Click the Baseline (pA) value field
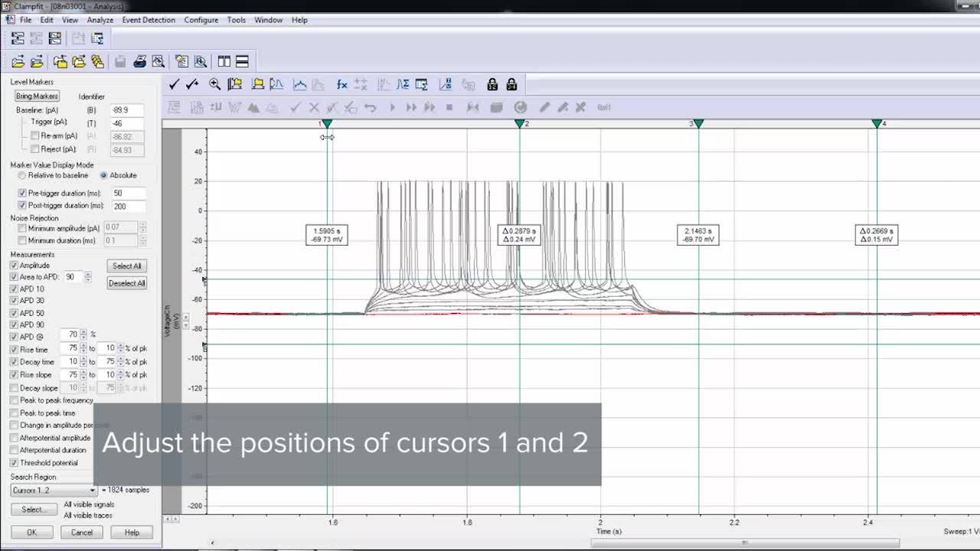 (126, 110)
